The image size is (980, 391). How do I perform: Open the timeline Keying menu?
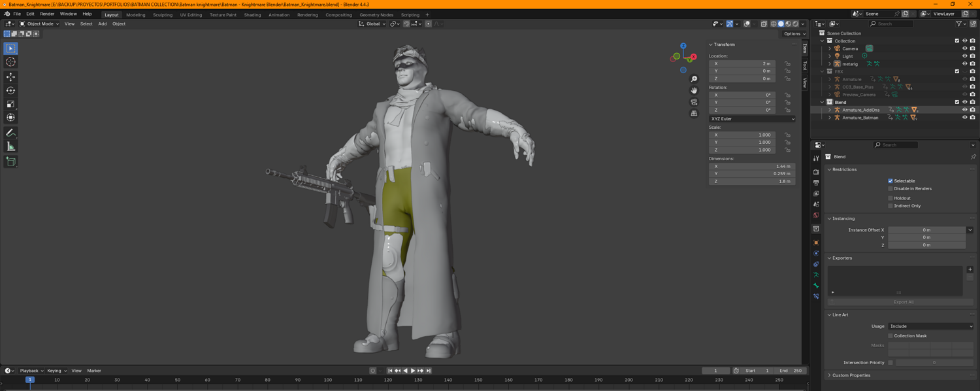pyautogui.click(x=56, y=371)
